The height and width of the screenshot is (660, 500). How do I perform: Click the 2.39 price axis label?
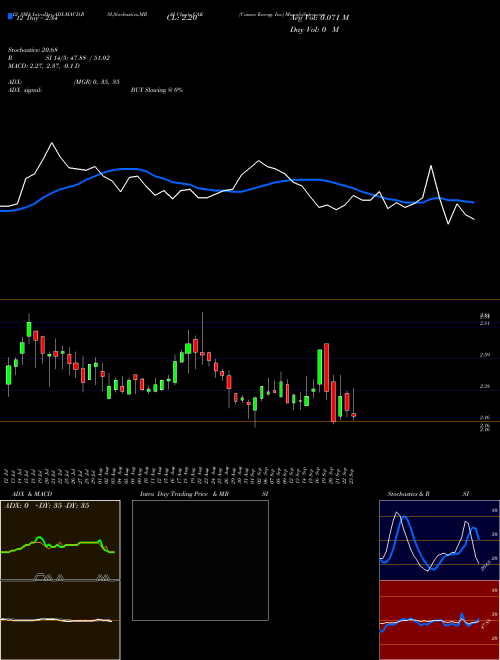pos(484,355)
